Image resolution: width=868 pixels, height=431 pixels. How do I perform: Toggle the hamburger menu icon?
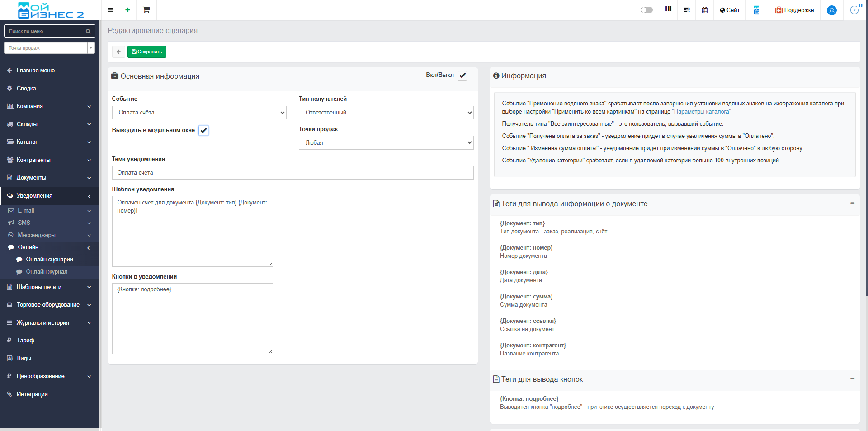tap(110, 10)
